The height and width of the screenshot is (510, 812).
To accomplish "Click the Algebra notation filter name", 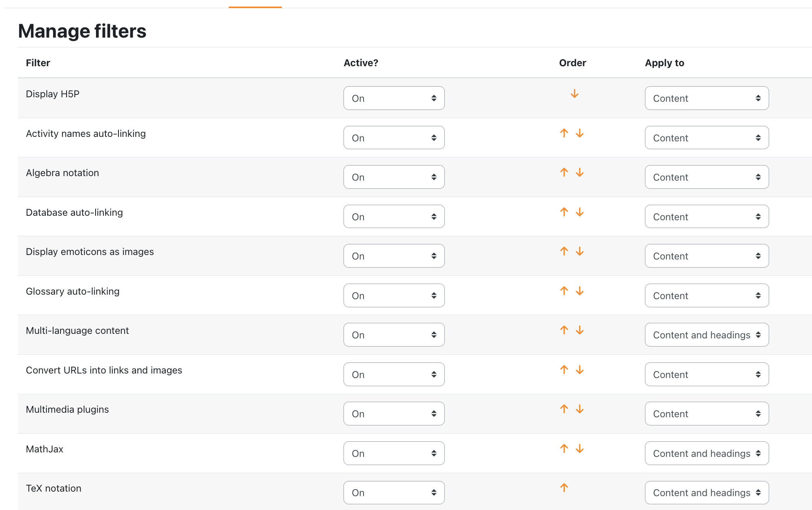I will 62,173.
